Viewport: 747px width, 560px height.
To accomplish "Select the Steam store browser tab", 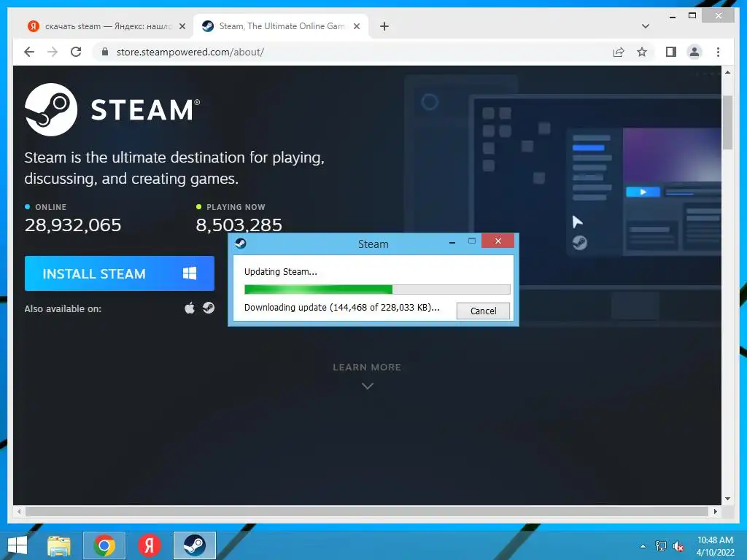I will [281, 26].
